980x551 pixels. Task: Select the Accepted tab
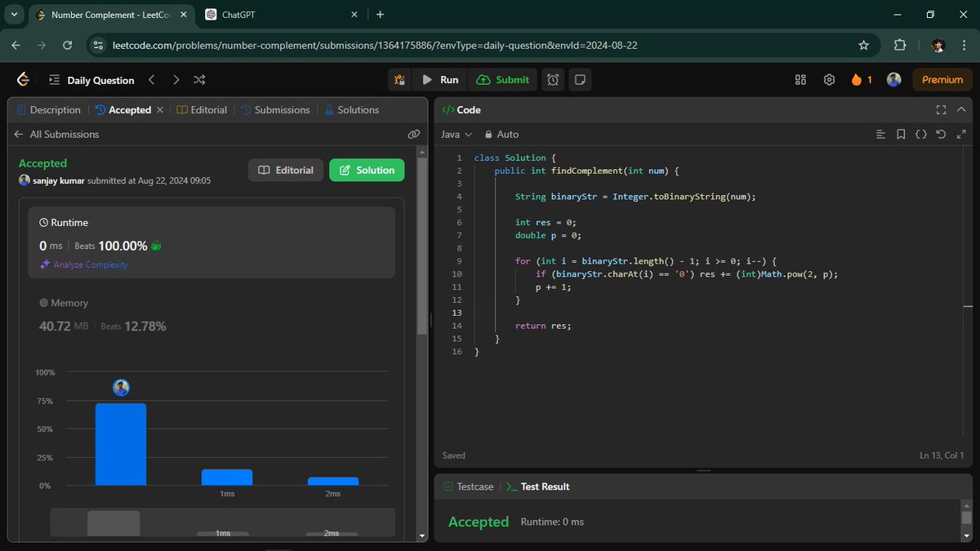point(124,110)
